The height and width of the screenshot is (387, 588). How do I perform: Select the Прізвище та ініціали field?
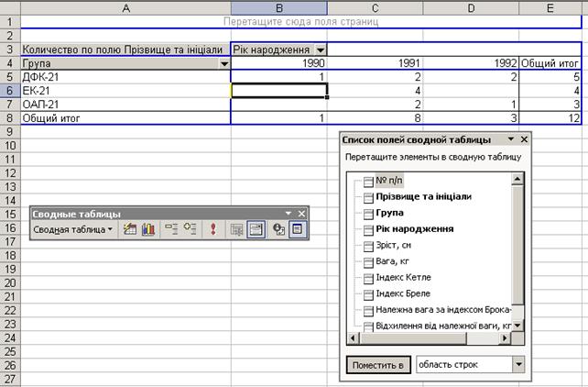[x=424, y=196]
